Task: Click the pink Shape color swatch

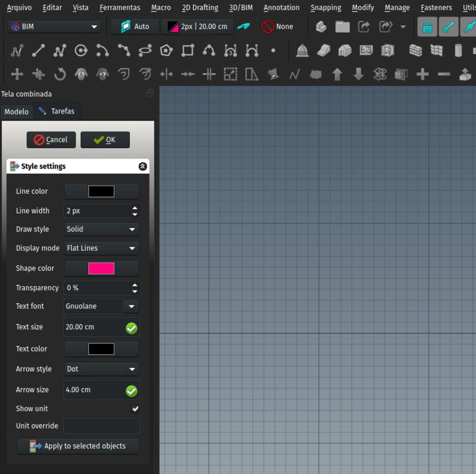Action: [101, 268]
